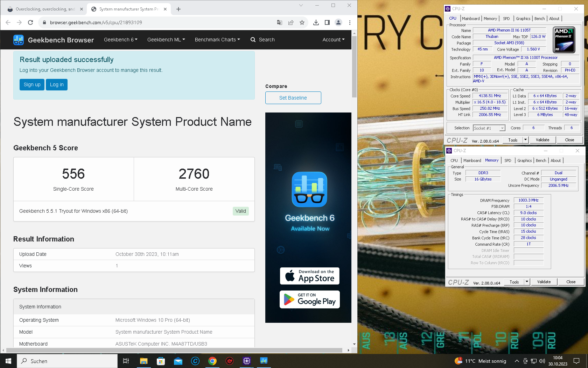Click the Windows search box
This screenshot has width=588, height=368.
[67, 361]
